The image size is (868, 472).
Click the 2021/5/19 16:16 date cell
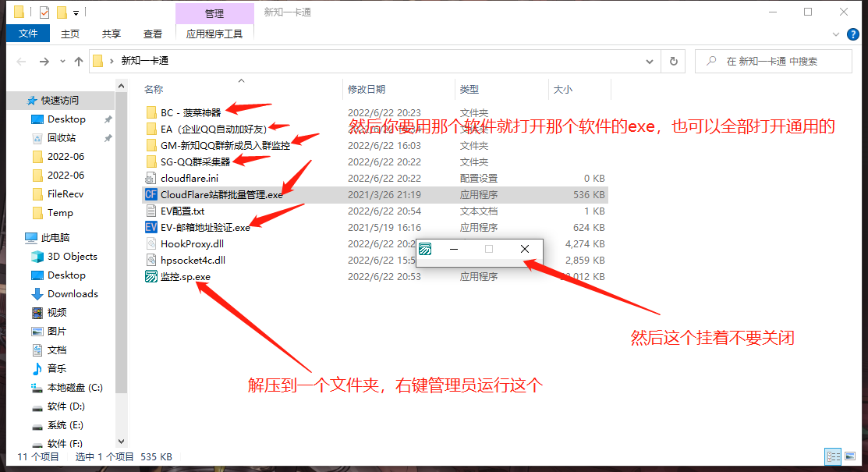(x=384, y=227)
